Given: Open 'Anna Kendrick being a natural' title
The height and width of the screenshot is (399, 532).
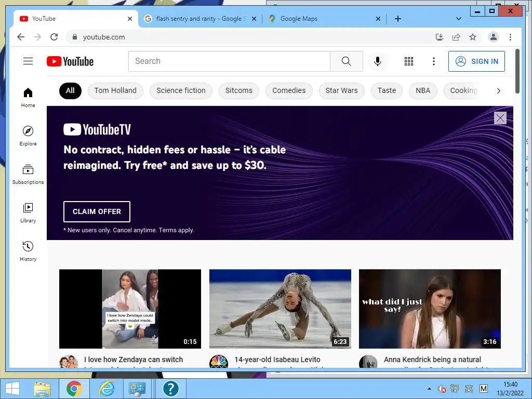Looking at the screenshot, I should [x=433, y=360].
